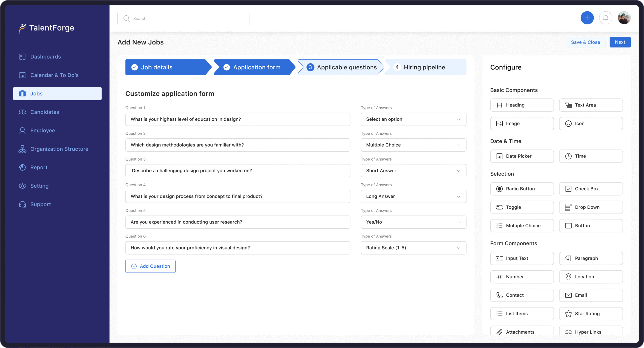Open Question 6 Rating Scale dropdown
This screenshot has width=644, height=348.
(413, 248)
